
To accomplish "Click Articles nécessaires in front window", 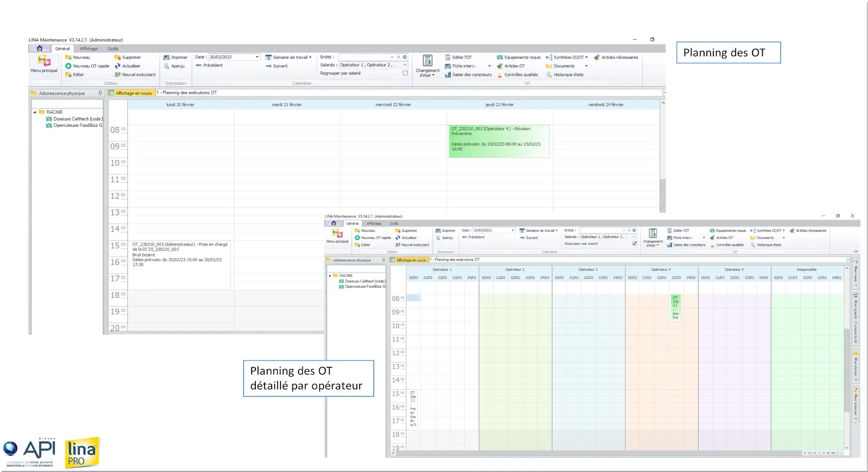I will pyautogui.click(x=808, y=230).
